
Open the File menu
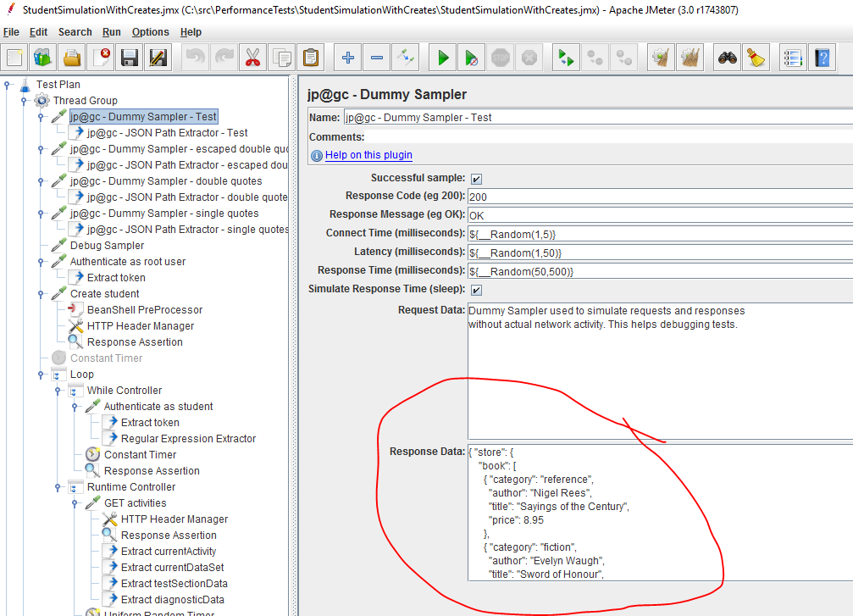(11, 32)
